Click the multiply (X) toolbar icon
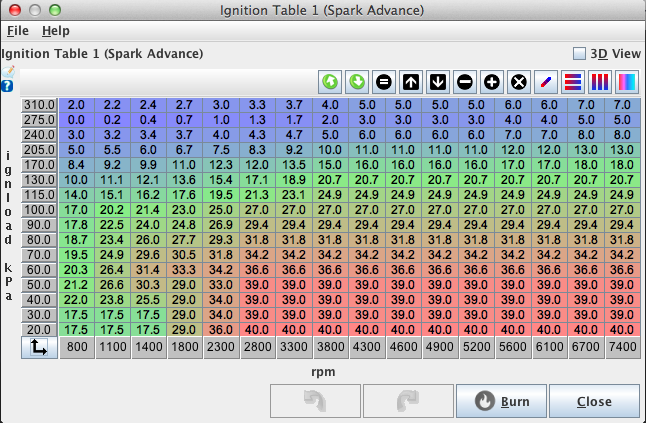The image size is (646, 423). (x=519, y=81)
